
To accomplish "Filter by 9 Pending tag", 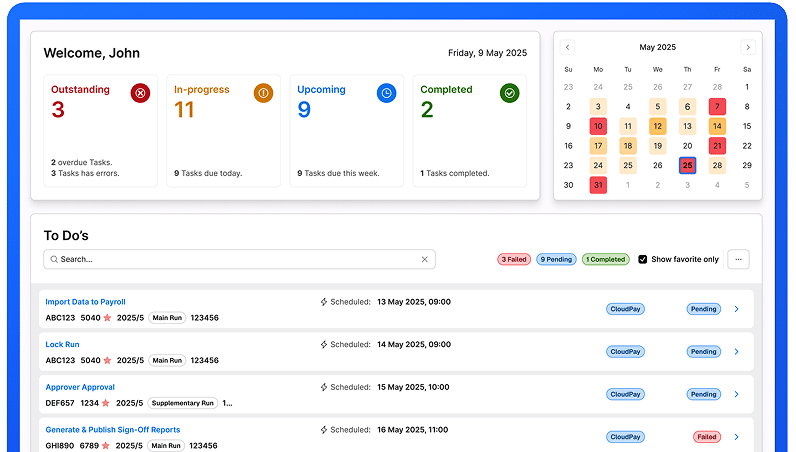I will [x=556, y=260].
